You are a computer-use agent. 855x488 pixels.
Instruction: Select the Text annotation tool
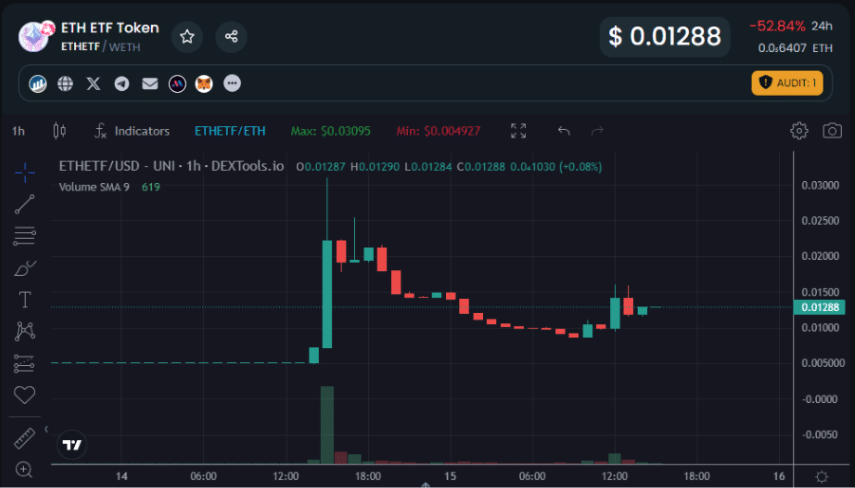(x=25, y=299)
